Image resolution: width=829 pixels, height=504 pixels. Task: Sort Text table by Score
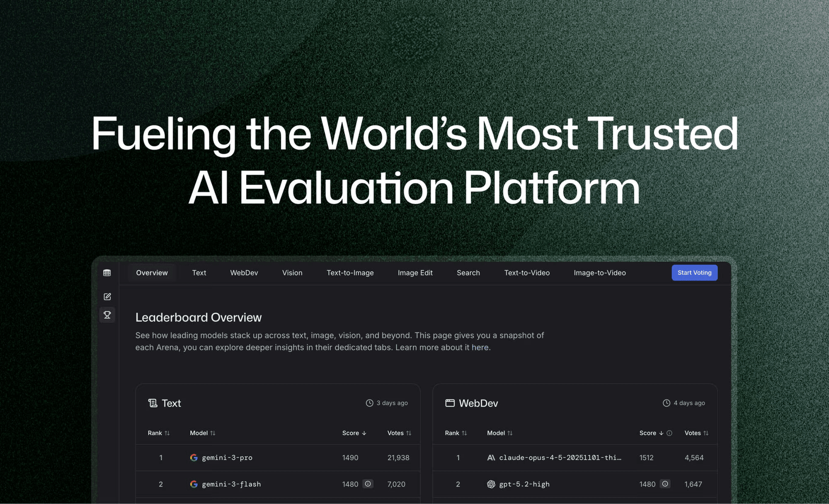(354, 433)
